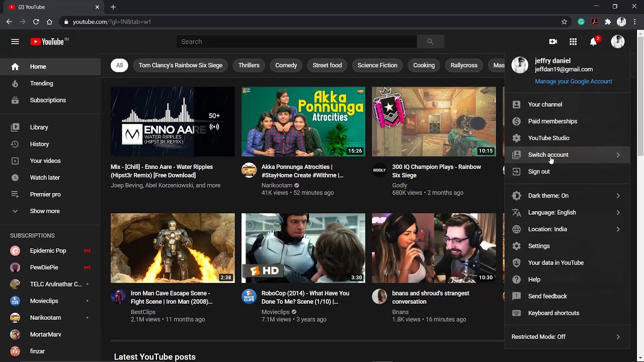The height and width of the screenshot is (362, 644).
Task: Open Narikootam channel avatar beside Akka Ponnunga video
Action: 249,170
